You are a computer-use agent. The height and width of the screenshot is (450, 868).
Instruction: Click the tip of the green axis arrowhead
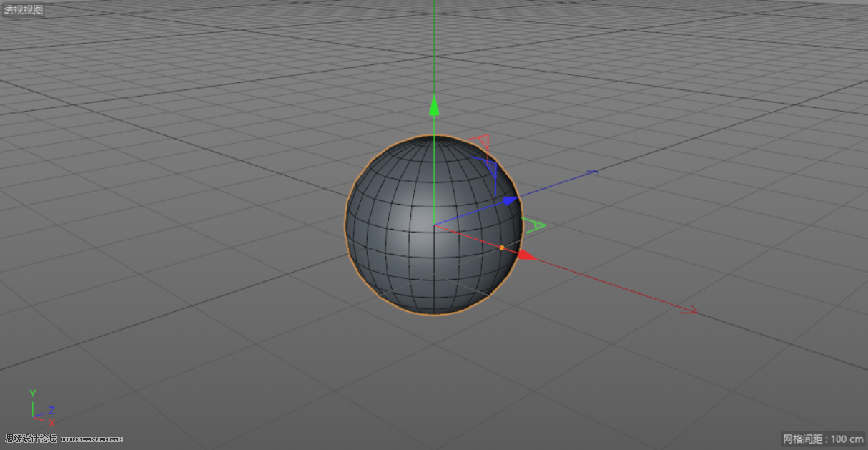tap(435, 94)
